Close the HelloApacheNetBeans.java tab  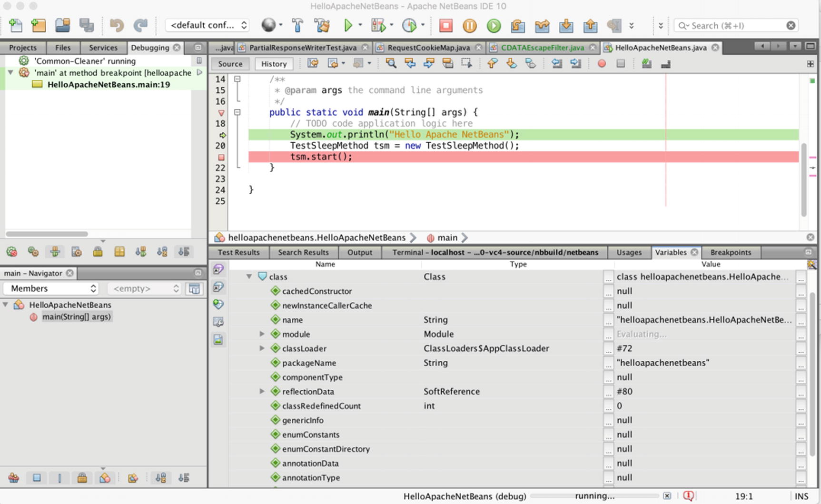[x=715, y=48]
